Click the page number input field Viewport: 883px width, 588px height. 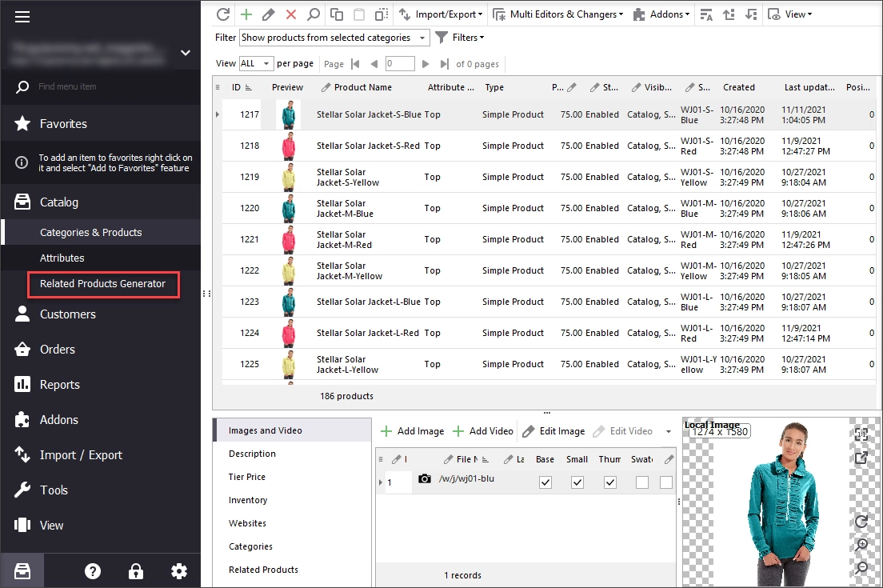coord(400,64)
